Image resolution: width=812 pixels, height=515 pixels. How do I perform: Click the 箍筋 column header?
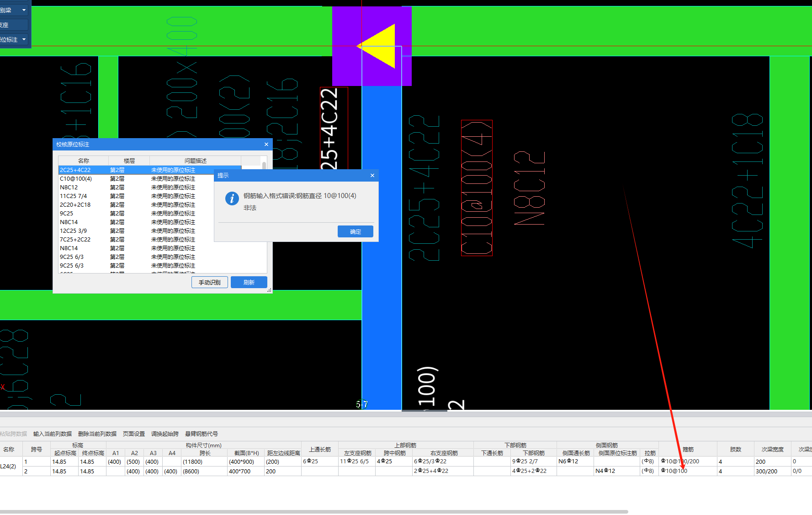click(688, 449)
